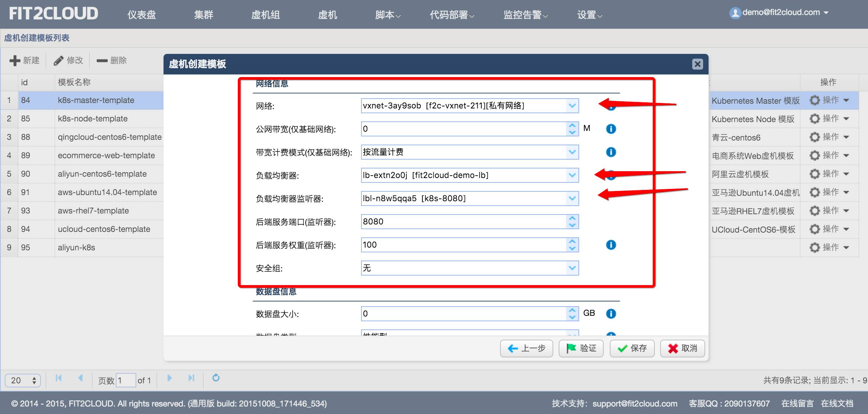Click the gear 操作 icon for aliyun-centos6-template
Viewport: 868px width, 414px height.
pyautogui.click(x=814, y=174)
